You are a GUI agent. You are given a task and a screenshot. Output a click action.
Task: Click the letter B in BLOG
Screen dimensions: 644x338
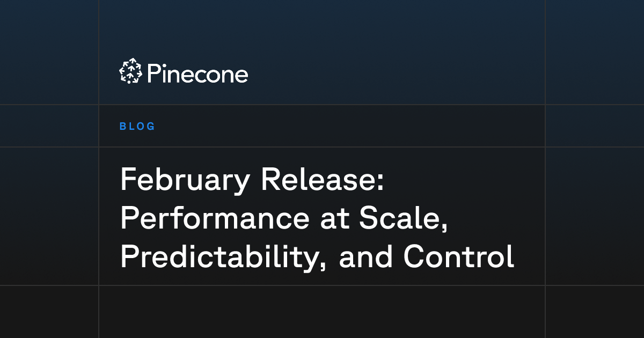[123, 127]
